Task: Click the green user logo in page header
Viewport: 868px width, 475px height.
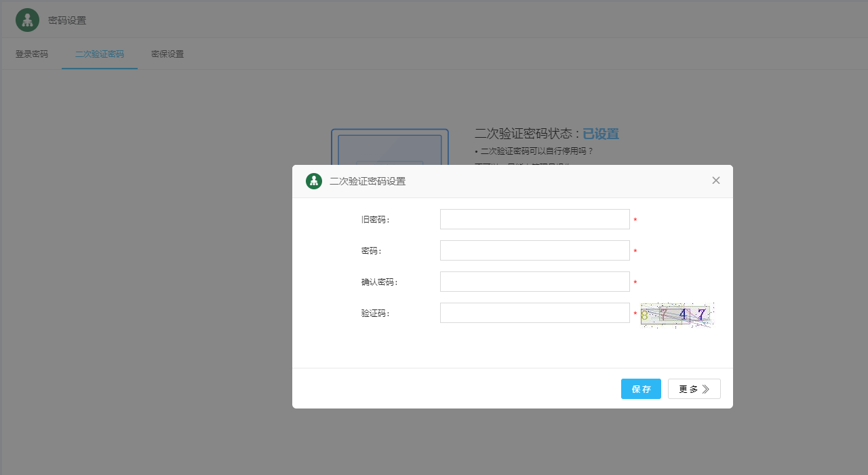Action: click(27, 20)
